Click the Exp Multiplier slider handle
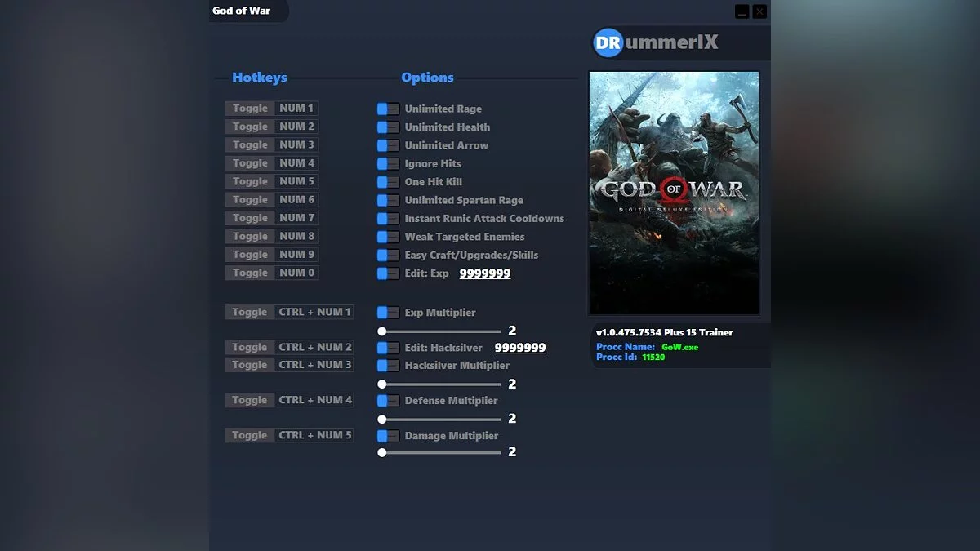This screenshot has width=980, height=551. tap(381, 331)
